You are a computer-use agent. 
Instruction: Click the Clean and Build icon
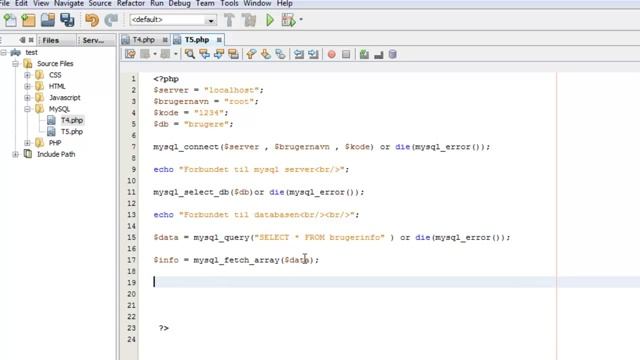pos(249,20)
